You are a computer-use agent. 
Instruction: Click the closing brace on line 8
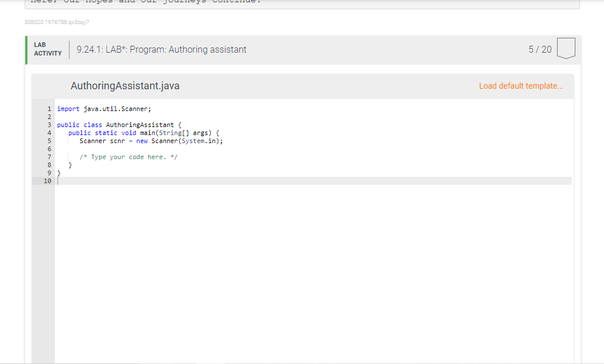point(69,164)
